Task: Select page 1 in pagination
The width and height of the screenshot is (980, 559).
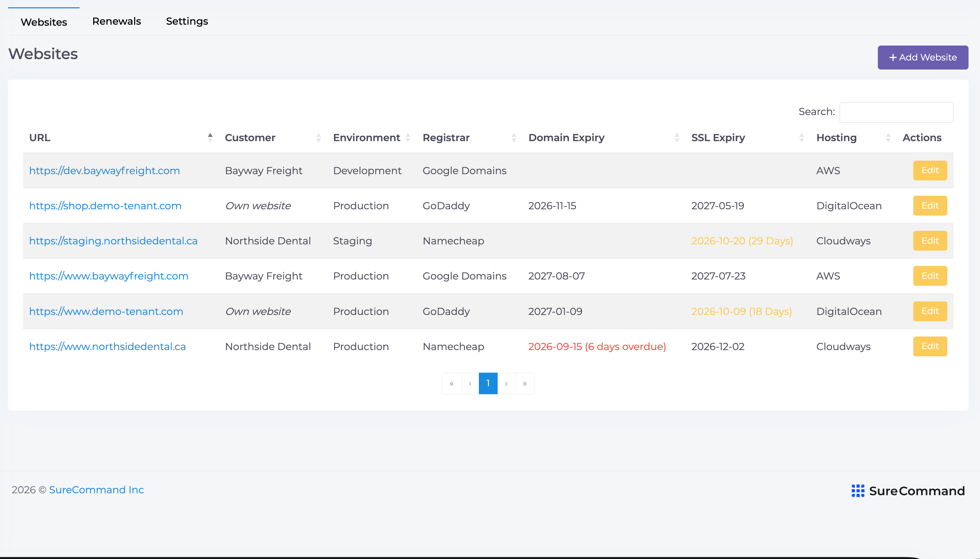Action: point(488,383)
